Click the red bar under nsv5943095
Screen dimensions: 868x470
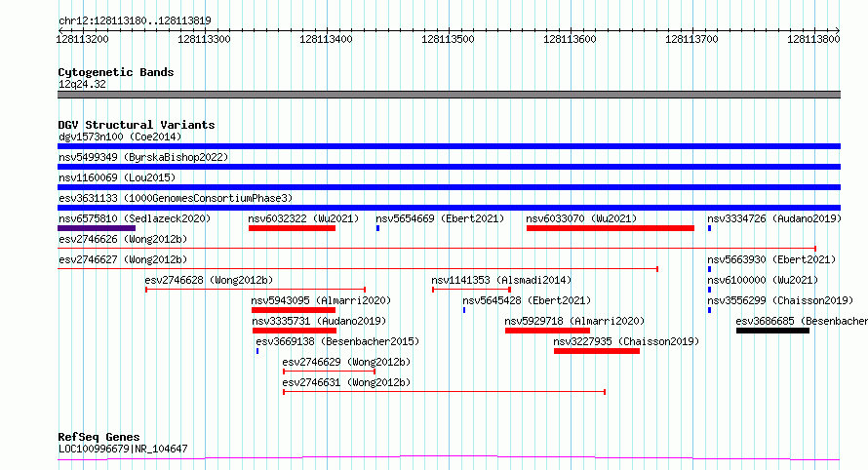click(294, 310)
